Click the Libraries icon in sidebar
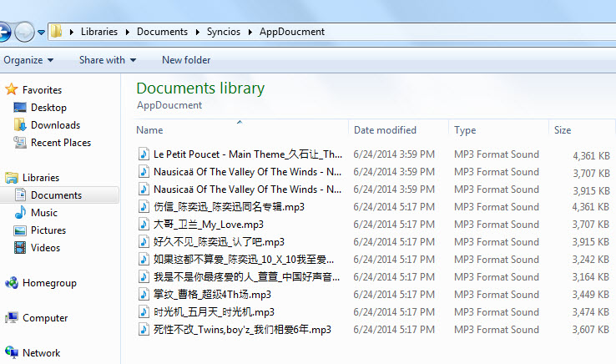 (12, 178)
